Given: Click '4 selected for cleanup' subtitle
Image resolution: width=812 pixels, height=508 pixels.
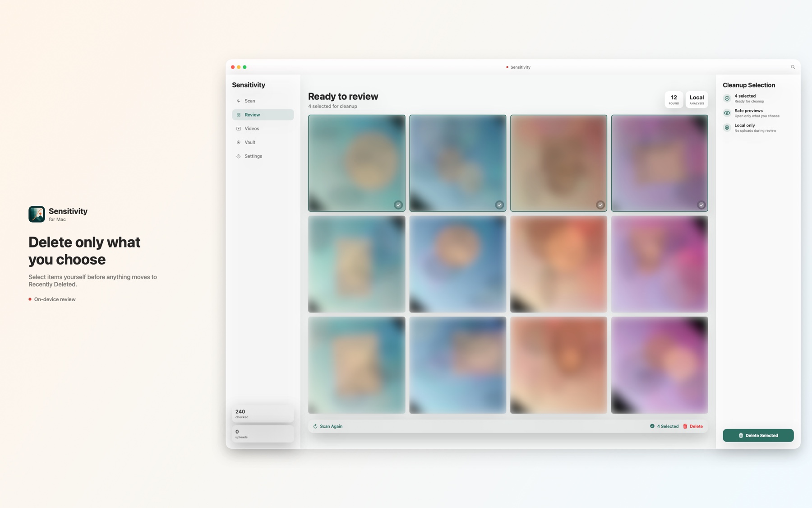Looking at the screenshot, I should pos(332,107).
